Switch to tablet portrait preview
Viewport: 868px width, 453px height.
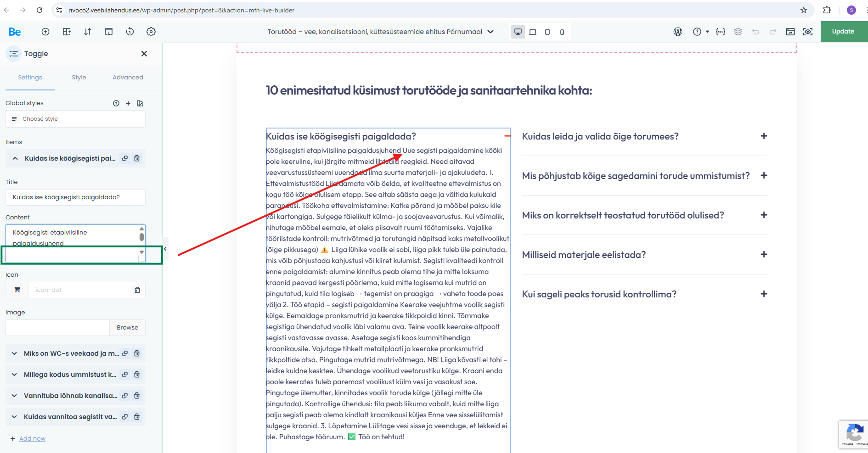[x=547, y=32]
